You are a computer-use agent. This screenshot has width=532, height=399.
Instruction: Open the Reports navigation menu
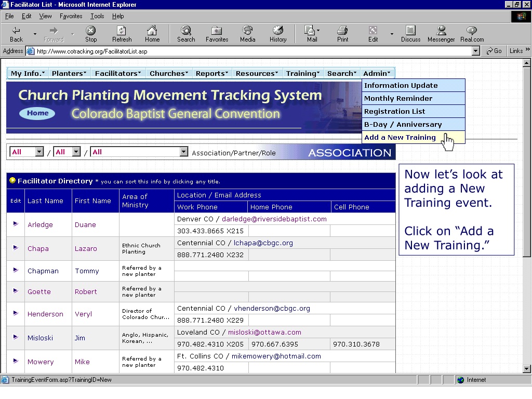click(x=212, y=74)
